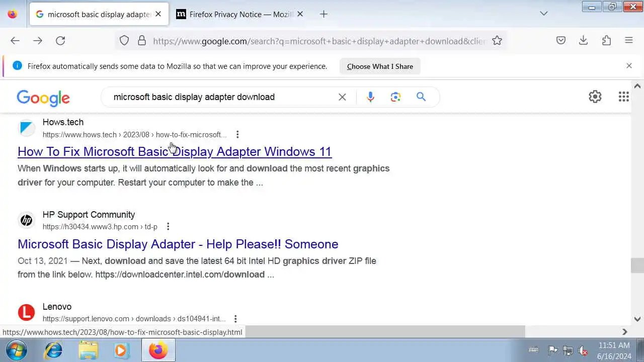644x362 pixels.
Task: Click Choose What I Share button
Action: tap(380, 66)
